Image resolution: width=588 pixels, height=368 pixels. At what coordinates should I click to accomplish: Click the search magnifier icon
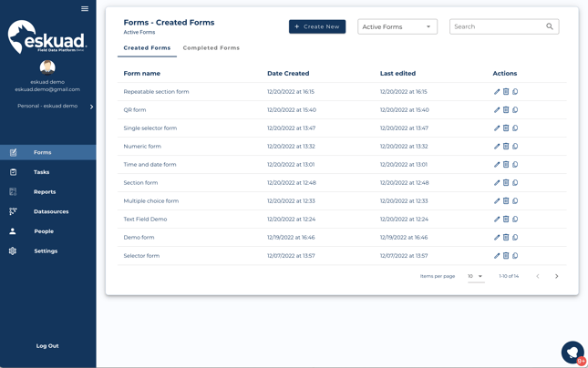click(550, 27)
